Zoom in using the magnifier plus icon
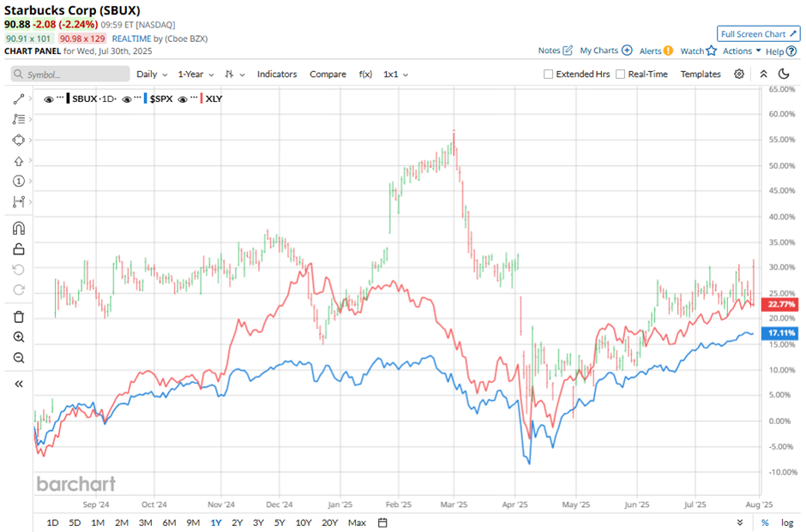Screen dimensions: 806x532 coord(19,337)
